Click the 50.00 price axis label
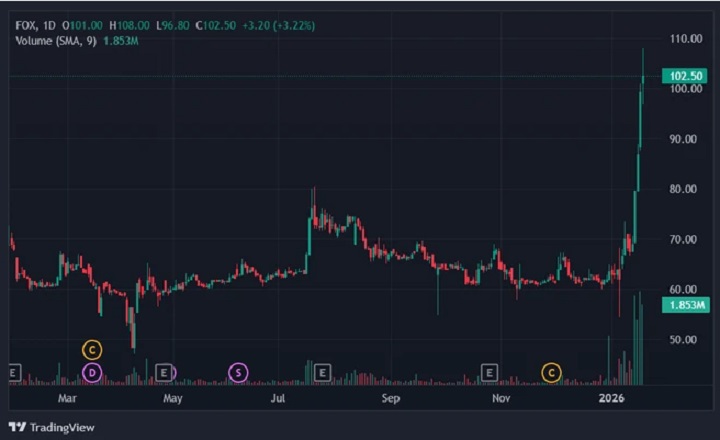This screenshot has width=720, height=440. click(x=683, y=339)
